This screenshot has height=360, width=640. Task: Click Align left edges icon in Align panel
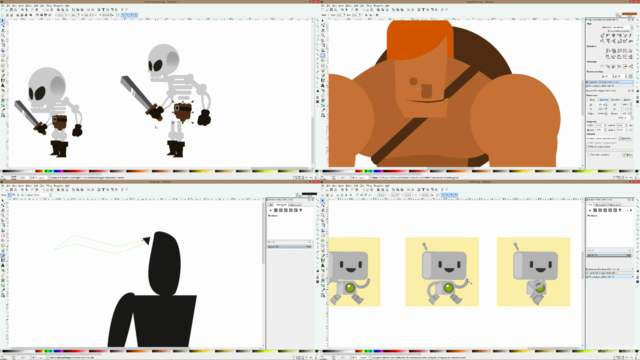click(x=607, y=36)
